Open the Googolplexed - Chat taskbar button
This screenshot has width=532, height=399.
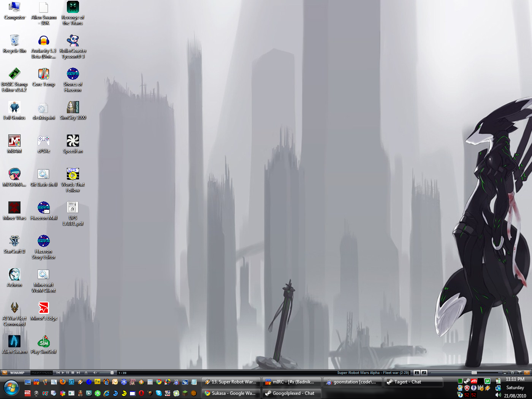[292, 393]
